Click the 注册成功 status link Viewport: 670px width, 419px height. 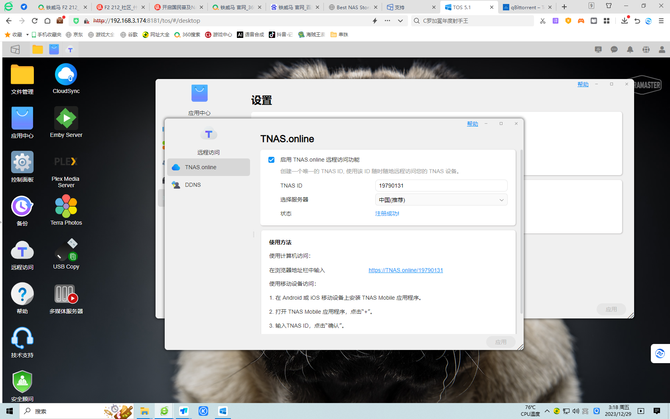point(387,214)
